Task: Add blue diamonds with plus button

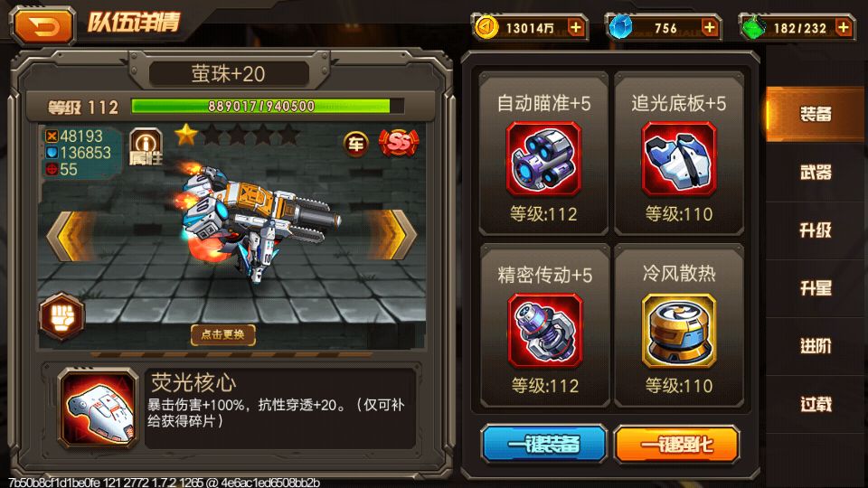Action: coord(709,28)
